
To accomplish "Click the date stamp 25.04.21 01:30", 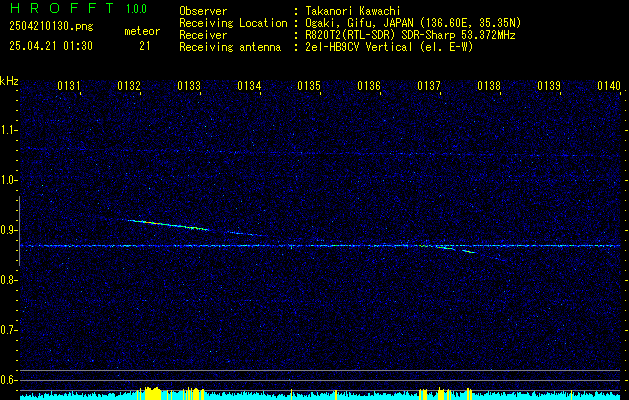I will point(51,46).
